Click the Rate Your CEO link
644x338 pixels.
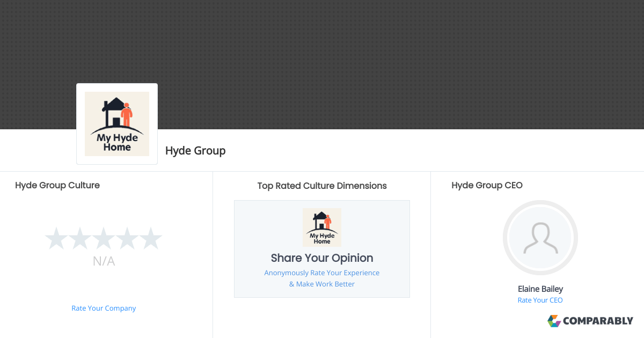point(540,300)
